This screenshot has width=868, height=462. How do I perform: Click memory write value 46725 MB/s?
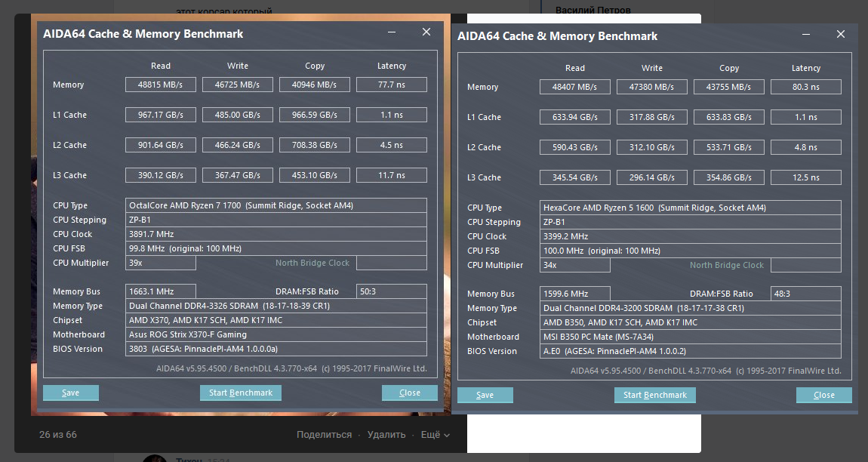[238, 85]
